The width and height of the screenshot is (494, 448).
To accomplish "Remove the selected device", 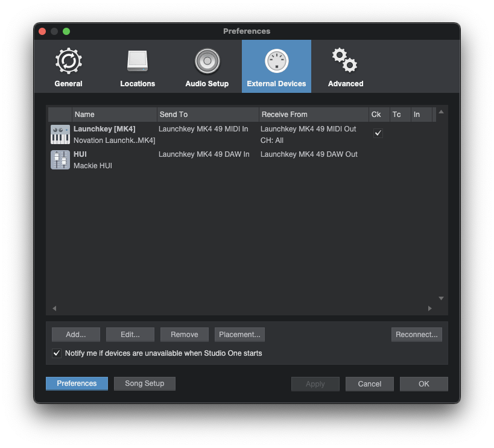I will tap(185, 335).
